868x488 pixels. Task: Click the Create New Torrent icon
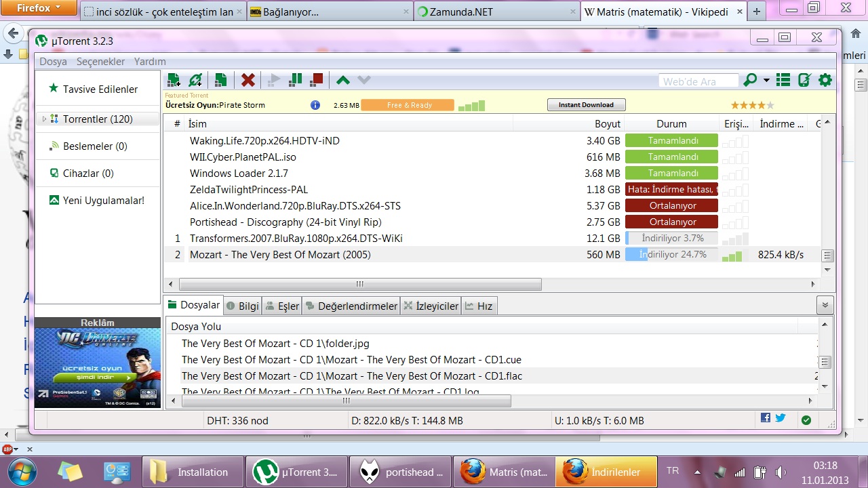tap(220, 80)
